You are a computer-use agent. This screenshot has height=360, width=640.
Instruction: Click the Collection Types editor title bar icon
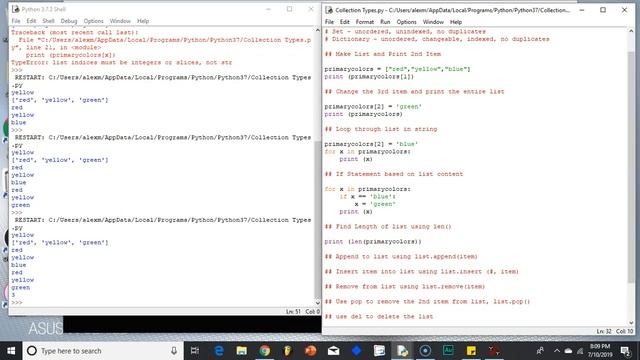tap(329, 10)
